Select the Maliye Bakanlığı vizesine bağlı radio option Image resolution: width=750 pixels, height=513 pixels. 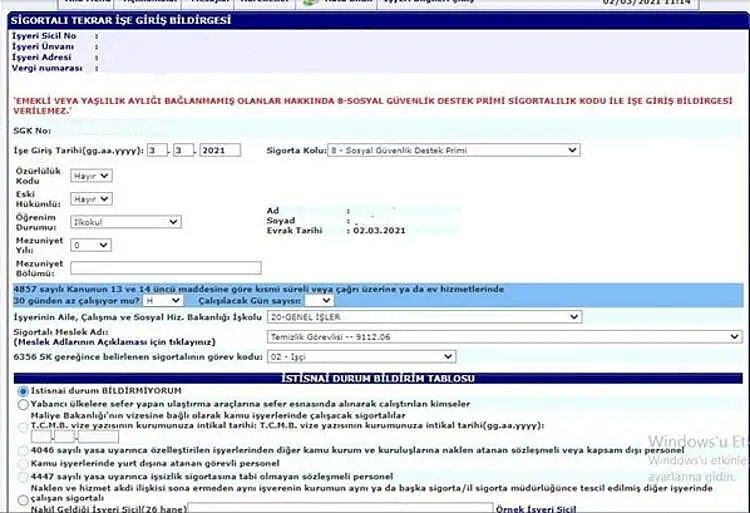(22, 427)
